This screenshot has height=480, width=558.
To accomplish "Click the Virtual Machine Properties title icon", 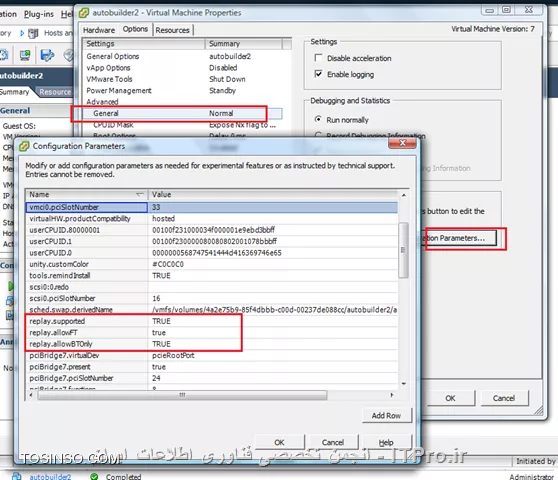I will tap(84, 13).
